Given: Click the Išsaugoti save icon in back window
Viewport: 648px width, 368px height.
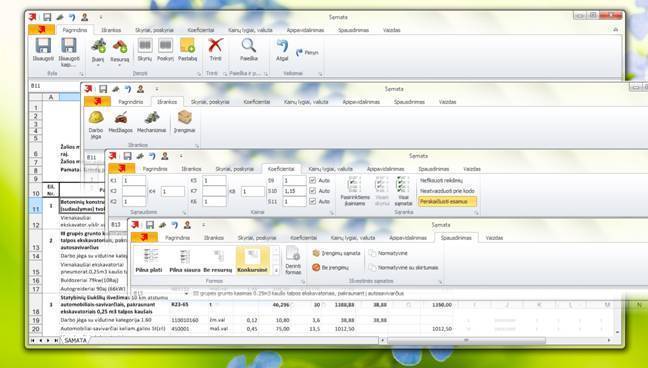Looking at the screenshot, I should 43,45.
